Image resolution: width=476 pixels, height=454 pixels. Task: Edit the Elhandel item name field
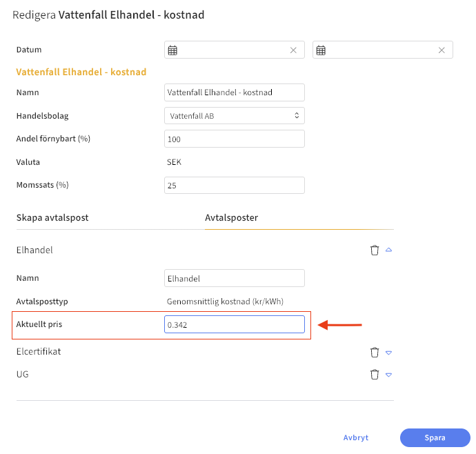pos(235,278)
